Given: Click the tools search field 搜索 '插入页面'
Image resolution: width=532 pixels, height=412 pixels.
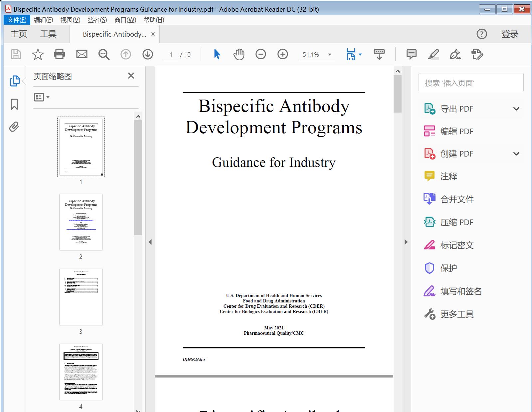Looking at the screenshot, I should (x=471, y=83).
